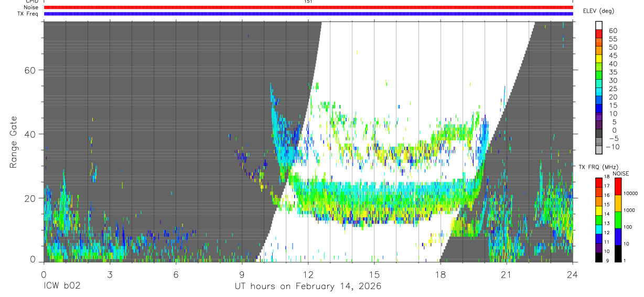The height and width of the screenshot is (297, 644).
Task: Pick the white top segment of ELEV colorbar
Action: [x=599, y=25]
